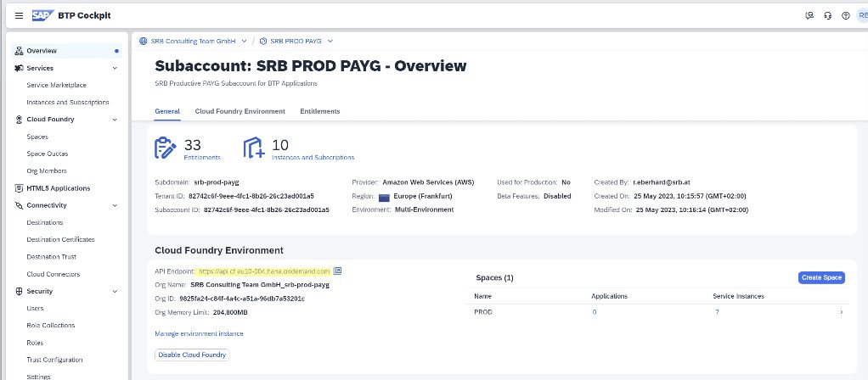Open Role Collections in sidebar
The width and height of the screenshot is (868, 380).
pyautogui.click(x=50, y=325)
